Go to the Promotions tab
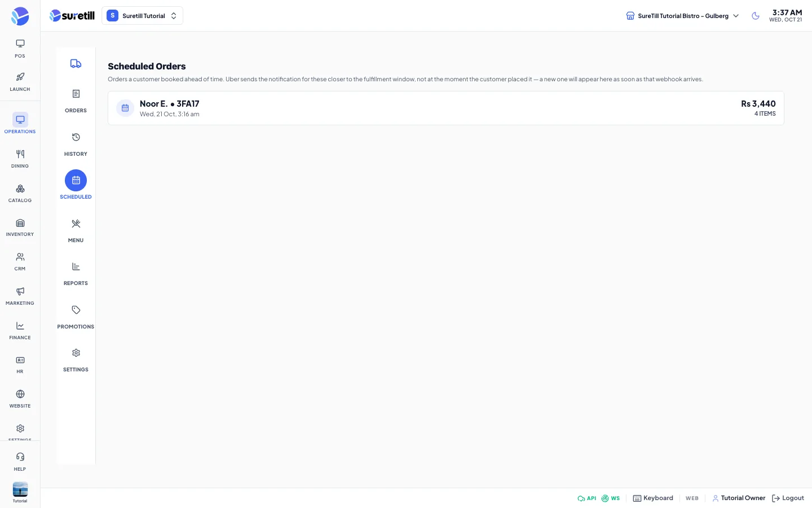Viewport: 812px width, 508px height. coord(76,317)
